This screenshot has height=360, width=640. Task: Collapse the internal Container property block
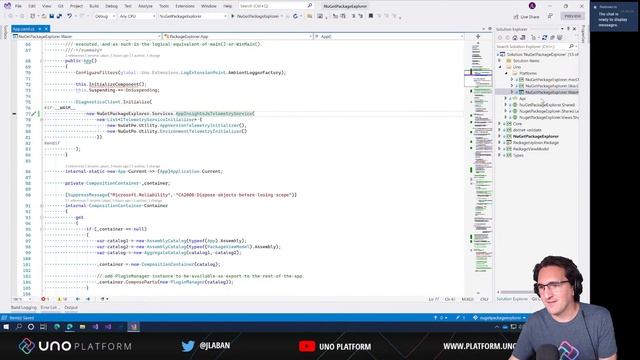[41, 206]
